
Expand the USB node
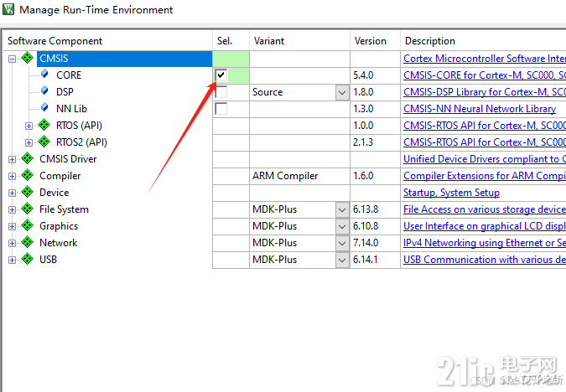[x=12, y=260]
